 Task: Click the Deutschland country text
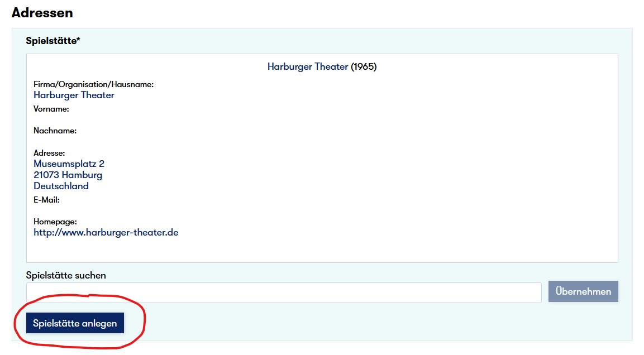pos(61,186)
